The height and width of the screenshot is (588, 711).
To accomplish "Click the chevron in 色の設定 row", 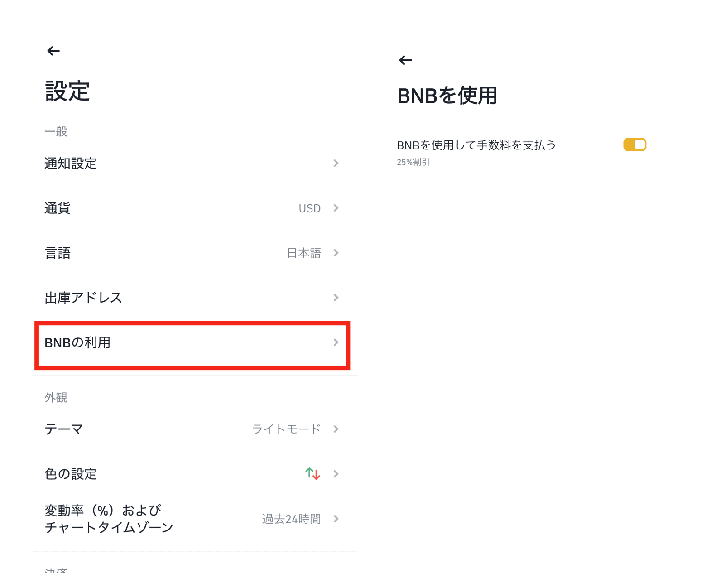I will click(336, 474).
